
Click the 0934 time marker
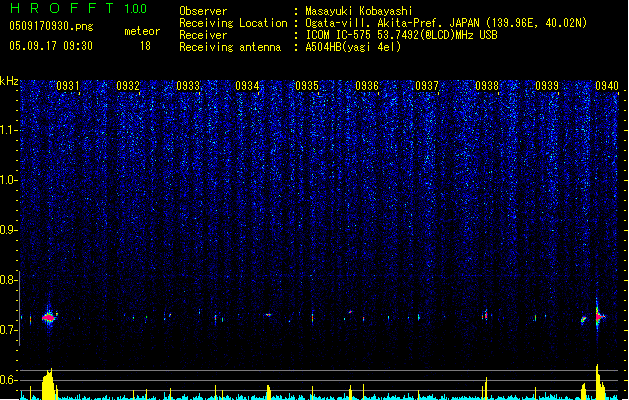tap(247, 86)
